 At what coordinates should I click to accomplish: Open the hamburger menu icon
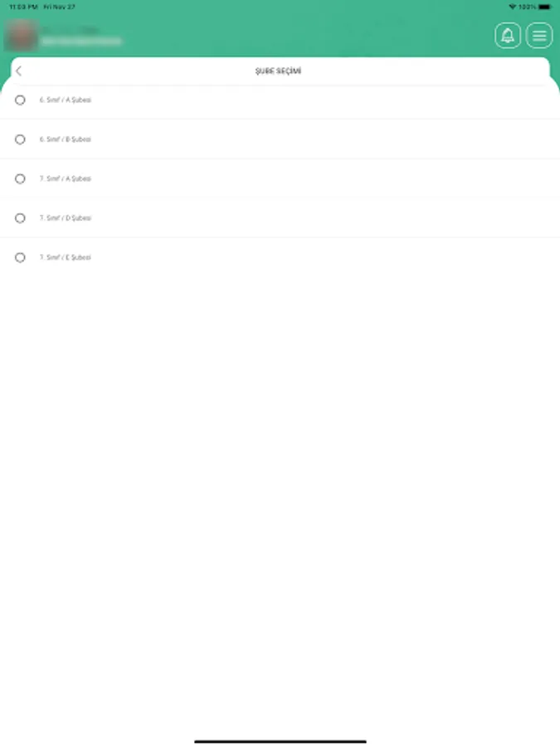click(x=539, y=36)
